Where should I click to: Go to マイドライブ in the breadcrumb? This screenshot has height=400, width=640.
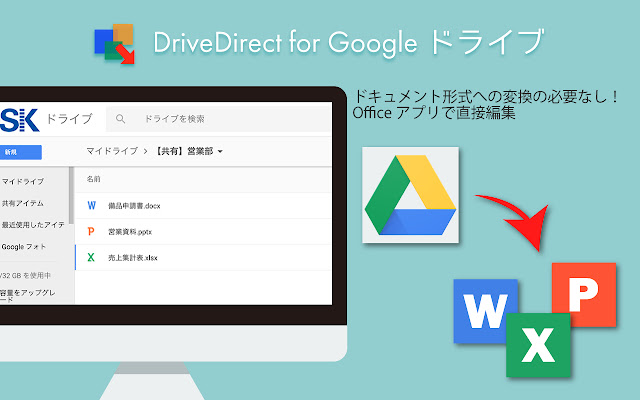click(112, 151)
